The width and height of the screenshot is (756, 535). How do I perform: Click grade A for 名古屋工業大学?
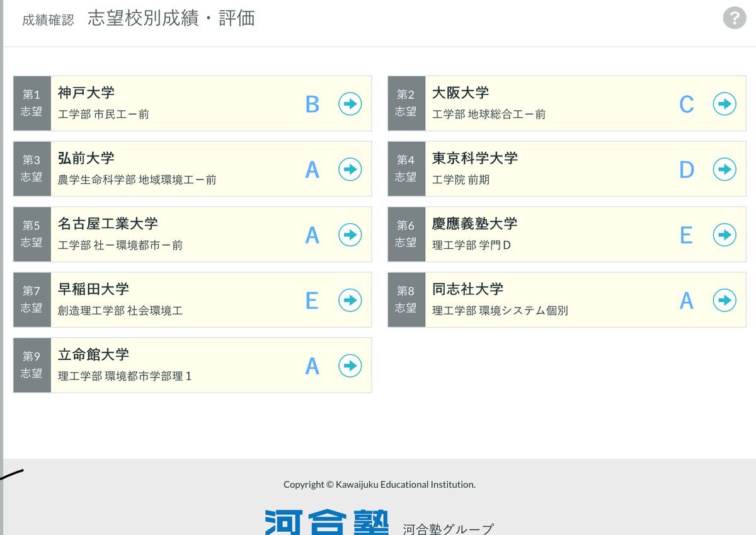point(312,236)
